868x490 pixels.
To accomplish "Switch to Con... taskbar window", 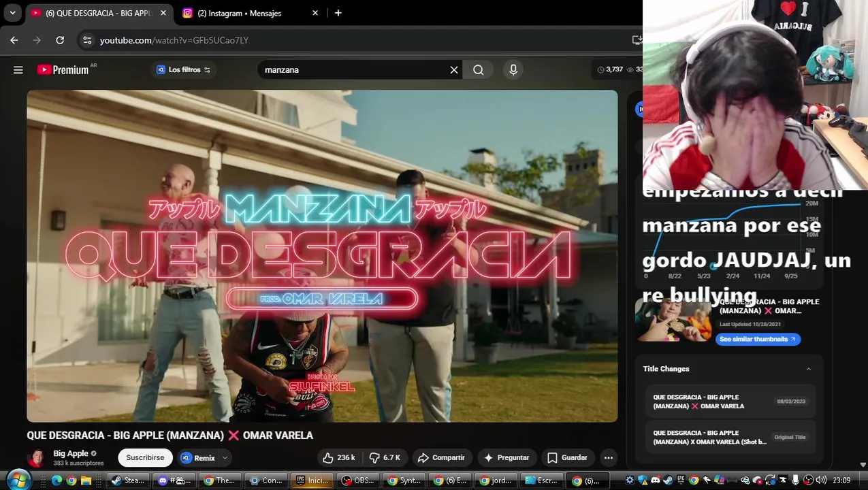I will click(266, 480).
